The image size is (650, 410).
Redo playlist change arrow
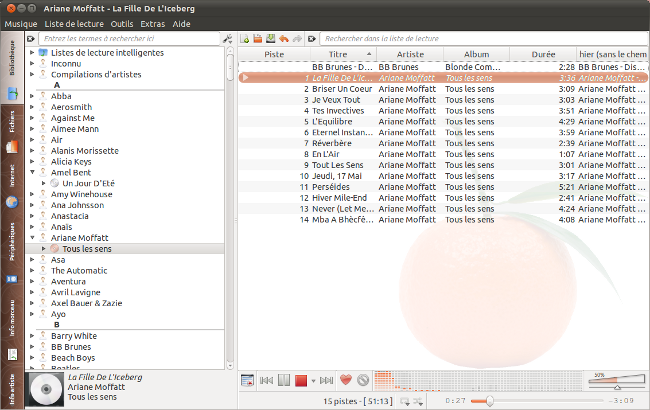click(x=297, y=39)
